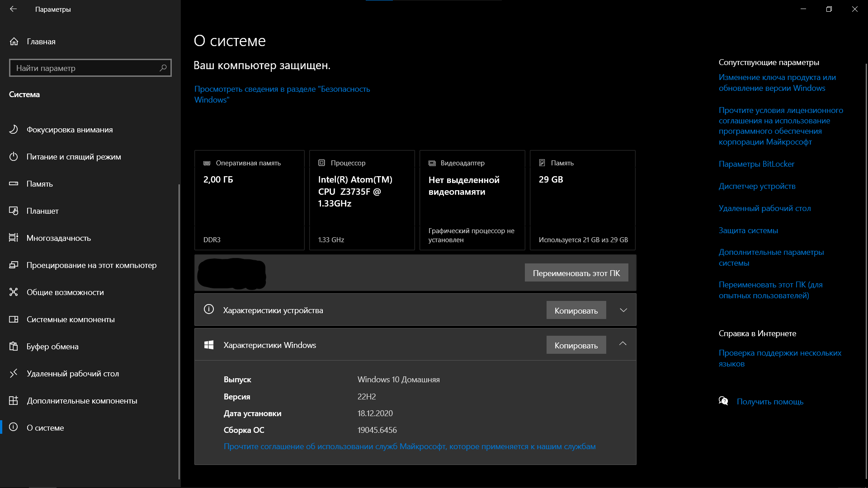Copy device specifications with Копировать
The width and height of the screenshot is (868, 488).
576,310
